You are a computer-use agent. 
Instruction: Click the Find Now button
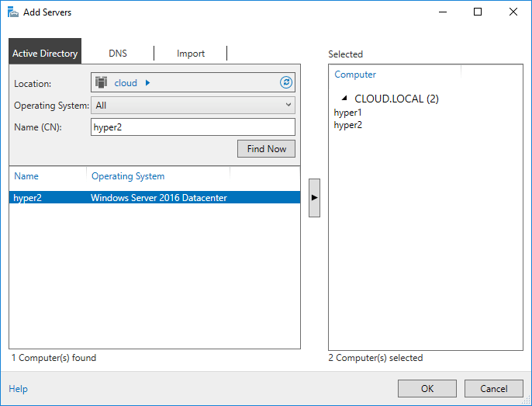coord(266,149)
